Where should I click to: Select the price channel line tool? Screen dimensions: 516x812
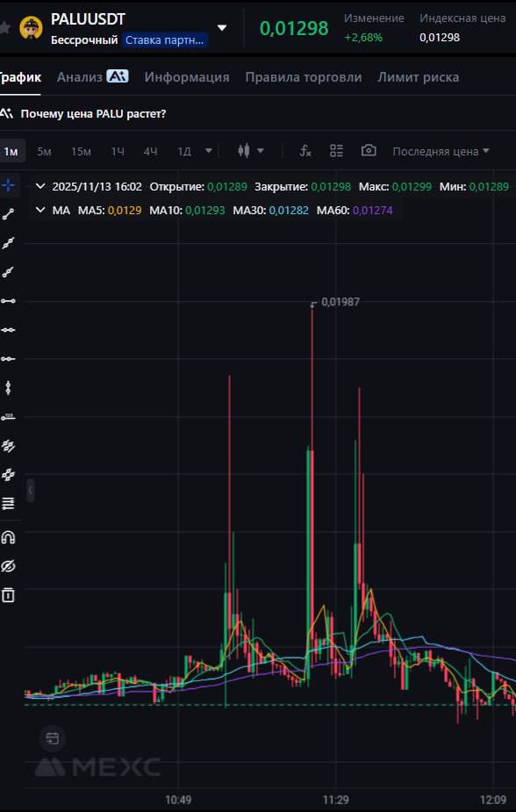[8, 445]
